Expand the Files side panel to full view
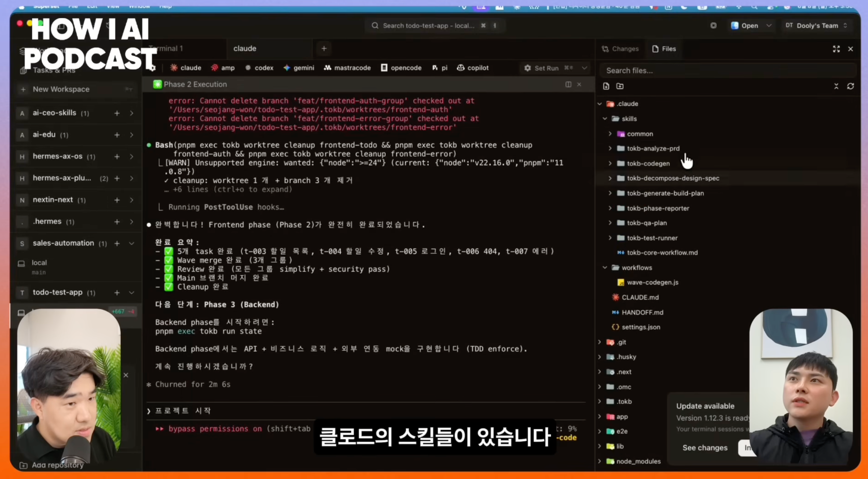Viewport: 868px width, 479px height. [836, 49]
